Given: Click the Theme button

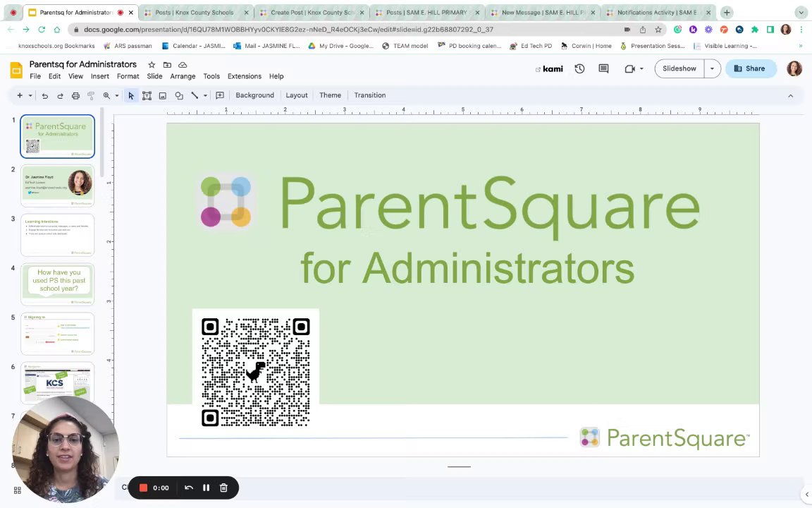Looking at the screenshot, I should click(x=330, y=95).
